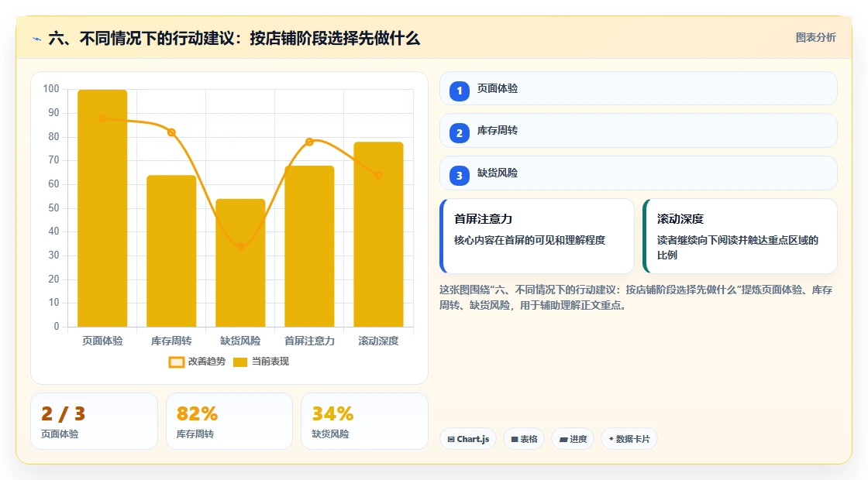Click the 改善趋势 legend label
The height and width of the screenshot is (480, 868).
tap(206, 362)
